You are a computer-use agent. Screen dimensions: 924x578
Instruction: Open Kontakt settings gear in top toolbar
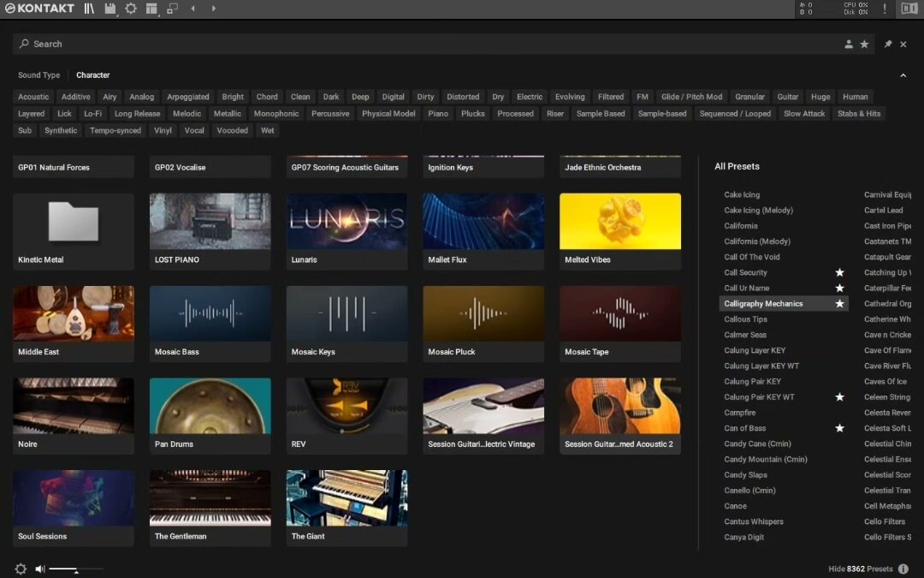[131, 9]
